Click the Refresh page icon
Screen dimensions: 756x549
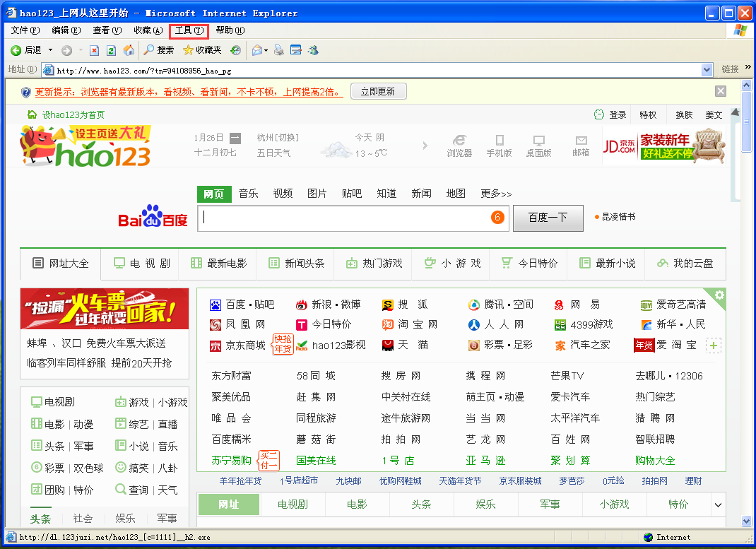tap(112, 50)
